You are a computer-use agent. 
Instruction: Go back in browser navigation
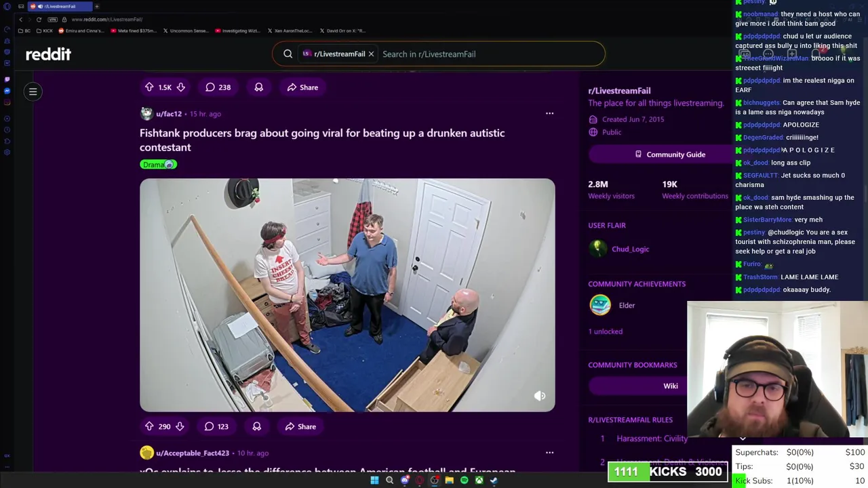(x=20, y=20)
